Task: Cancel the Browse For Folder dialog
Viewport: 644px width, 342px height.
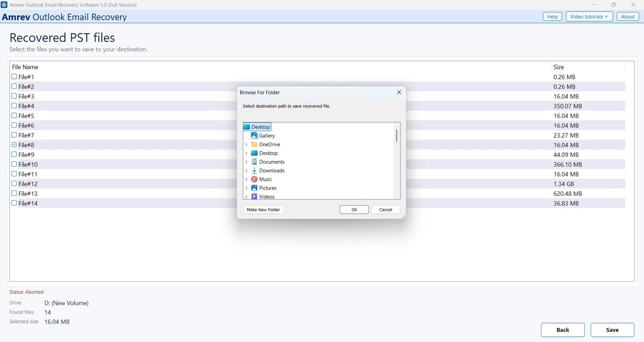Action: tap(386, 210)
